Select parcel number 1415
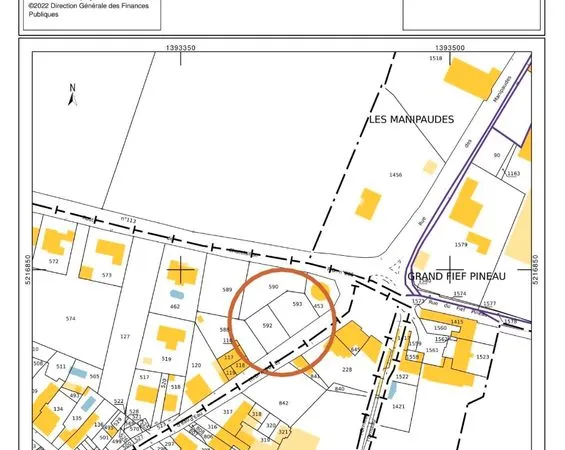 457,322
